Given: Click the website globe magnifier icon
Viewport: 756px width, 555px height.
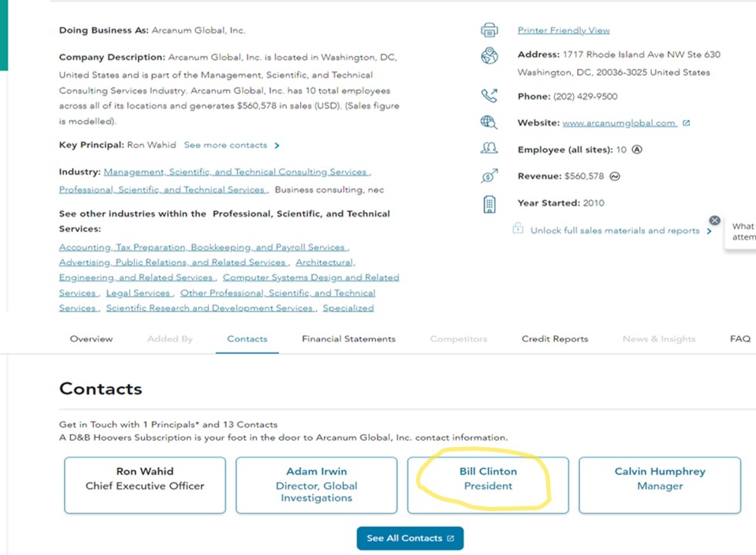Looking at the screenshot, I should coord(489,123).
